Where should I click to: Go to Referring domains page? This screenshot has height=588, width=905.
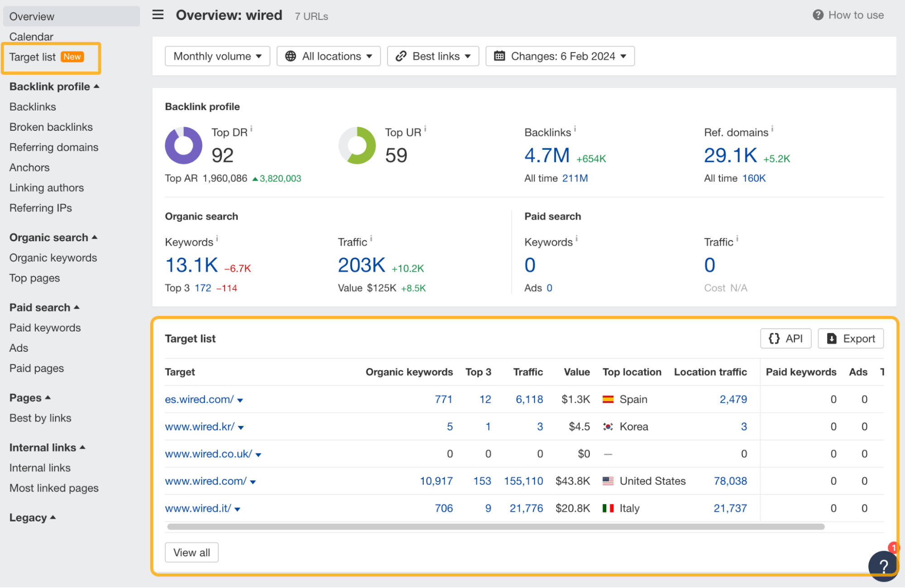(x=53, y=147)
